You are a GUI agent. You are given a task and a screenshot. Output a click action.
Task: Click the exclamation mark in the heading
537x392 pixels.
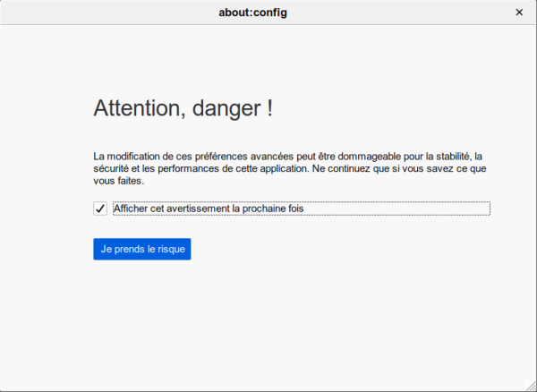[x=269, y=109]
